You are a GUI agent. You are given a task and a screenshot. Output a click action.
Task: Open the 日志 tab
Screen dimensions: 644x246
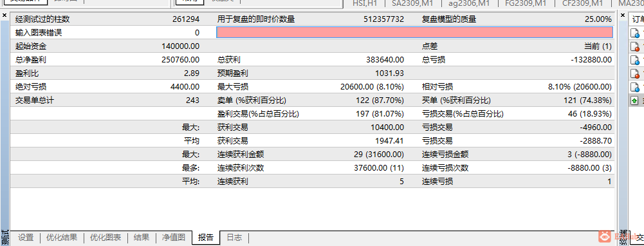[x=234, y=238]
